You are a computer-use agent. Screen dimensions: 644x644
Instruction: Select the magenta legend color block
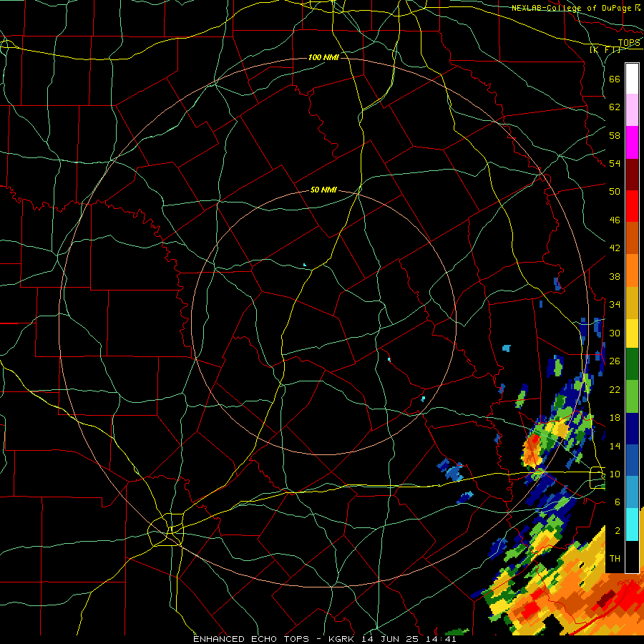click(632, 142)
